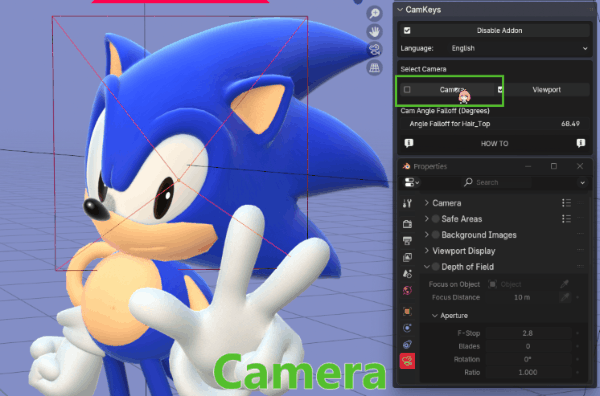
Task: Open the Tool properties tab icon
Action: point(407,203)
